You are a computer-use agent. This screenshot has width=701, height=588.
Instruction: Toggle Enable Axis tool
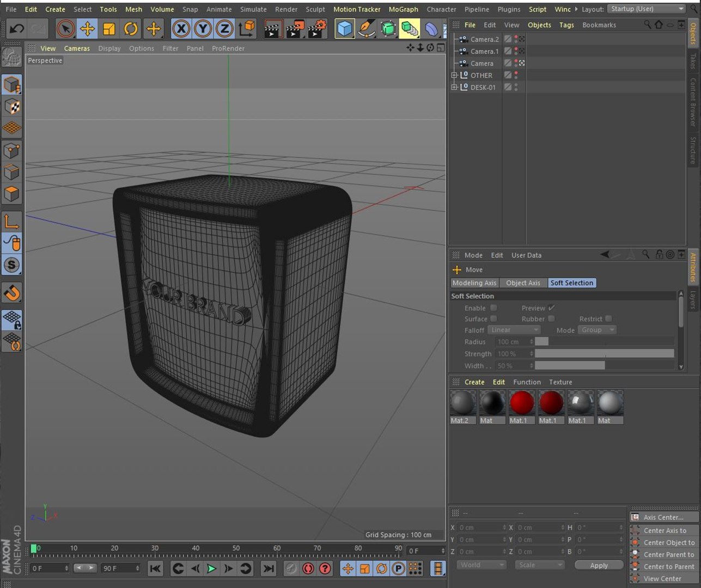pos(12,222)
